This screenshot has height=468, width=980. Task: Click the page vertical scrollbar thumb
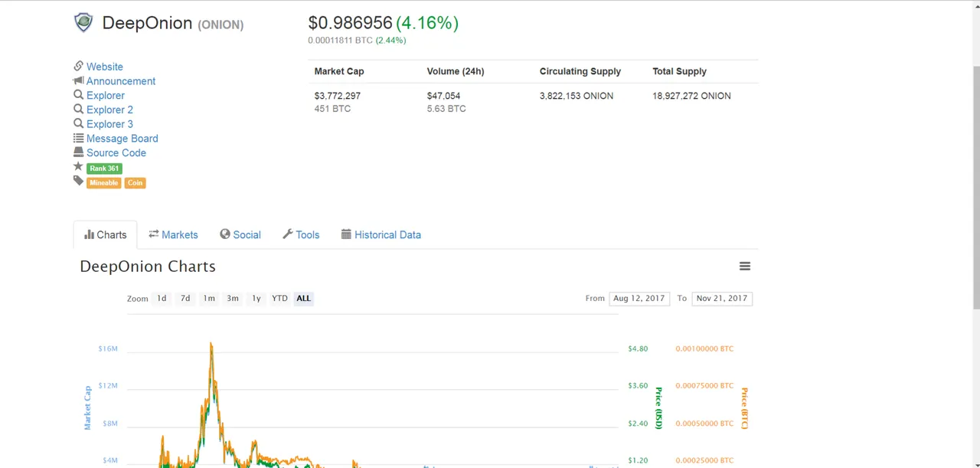pos(975,188)
